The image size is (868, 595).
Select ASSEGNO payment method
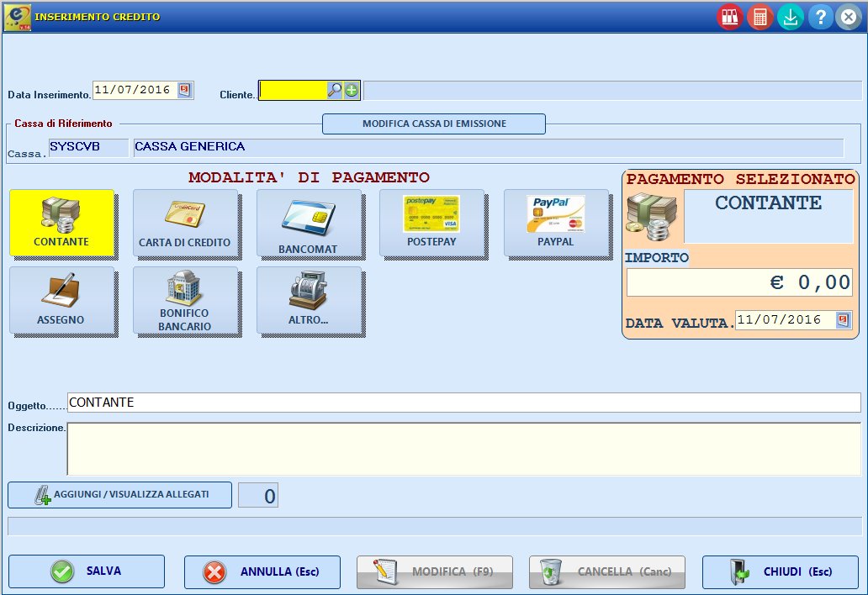[61, 300]
